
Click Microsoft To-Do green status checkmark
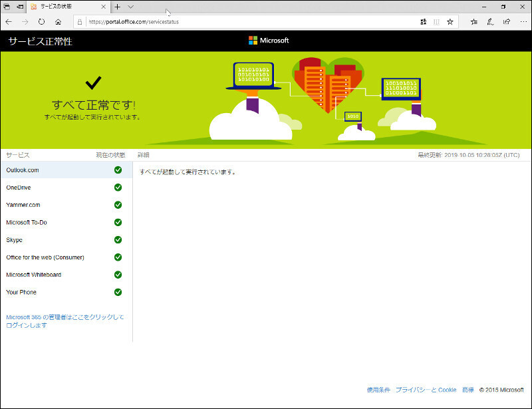tap(118, 222)
